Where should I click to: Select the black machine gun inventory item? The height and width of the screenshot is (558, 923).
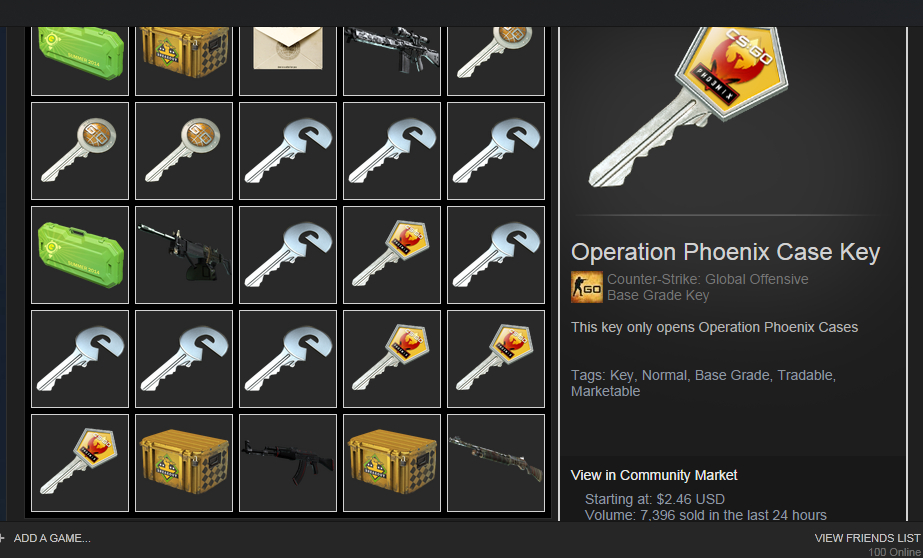[x=184, y=255]
